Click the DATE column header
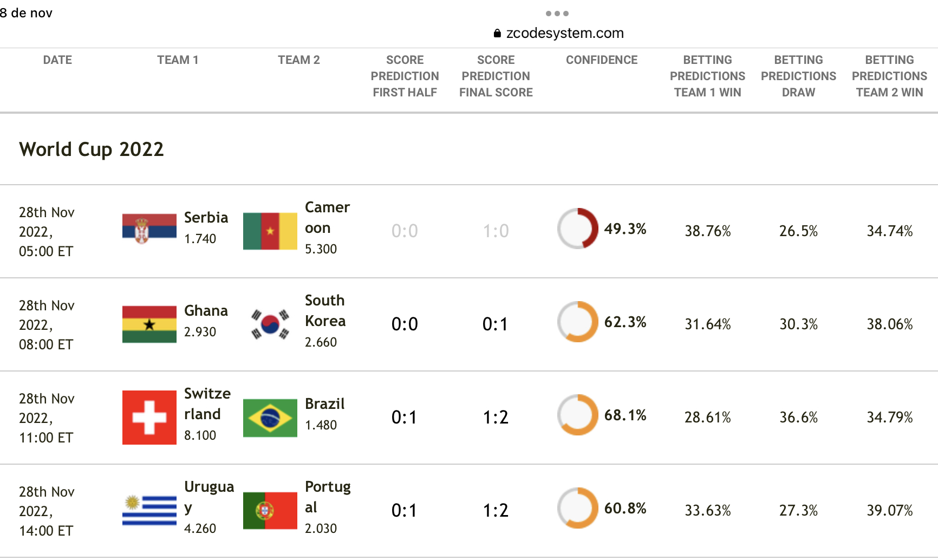The width and height of the screenshot is (938, 560). tap(57, 60)
